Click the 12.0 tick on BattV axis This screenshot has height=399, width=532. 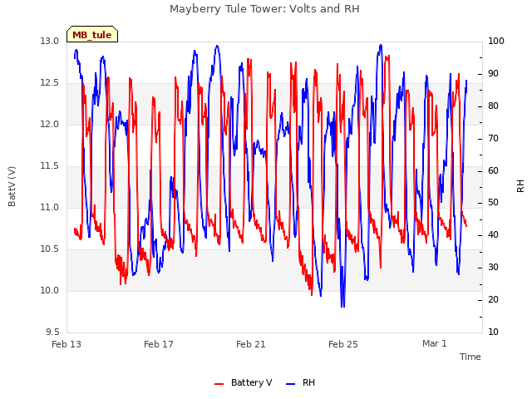[x=50, y=124]
